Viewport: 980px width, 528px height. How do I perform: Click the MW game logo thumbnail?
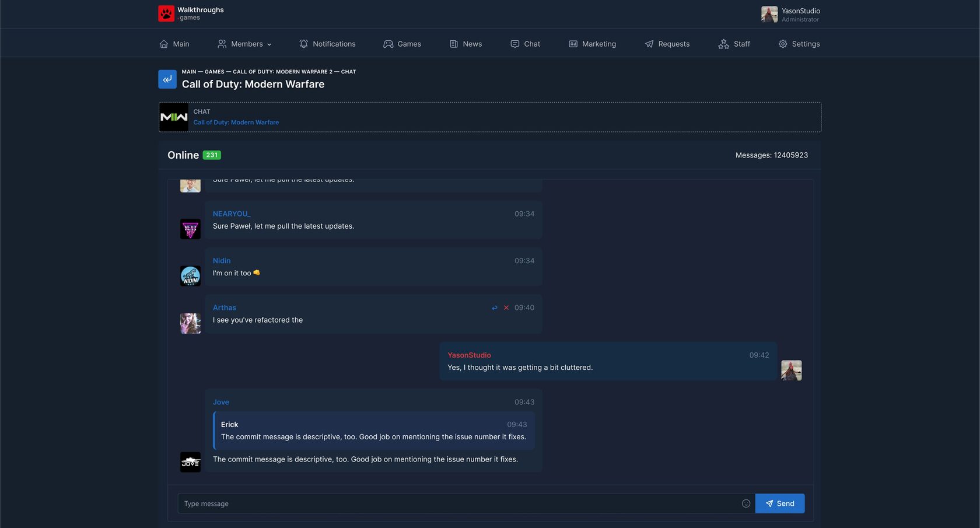(x=174, y=117)
